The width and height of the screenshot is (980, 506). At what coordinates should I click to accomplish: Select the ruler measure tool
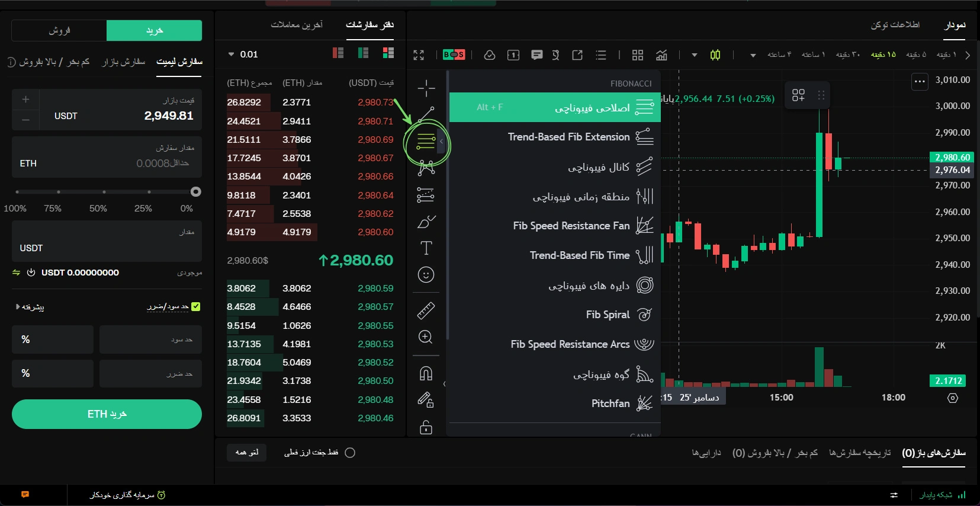426,310
